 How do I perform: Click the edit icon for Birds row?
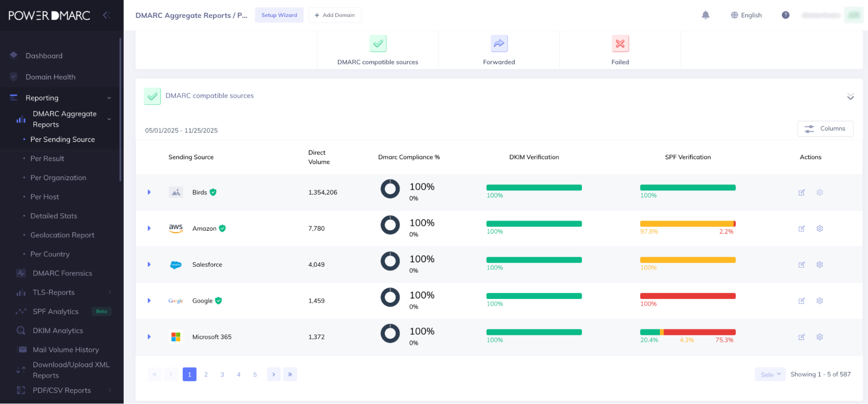coord(802,192)
